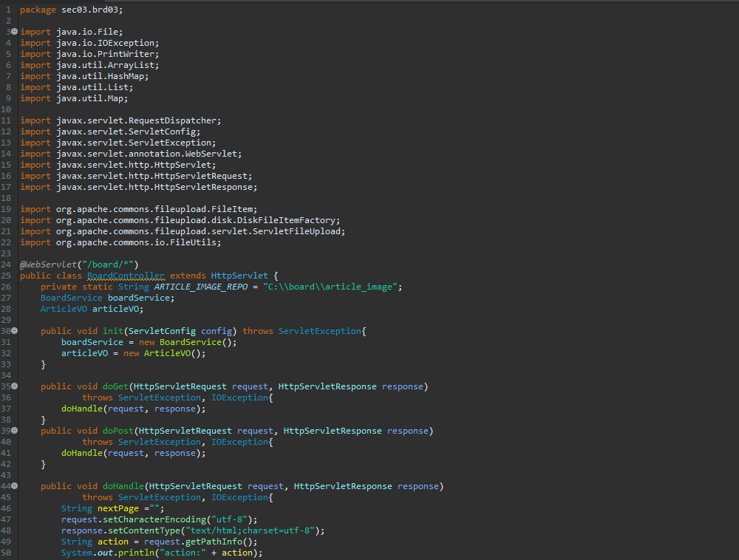Click the import java.io.File line

(x=71, y=32)
